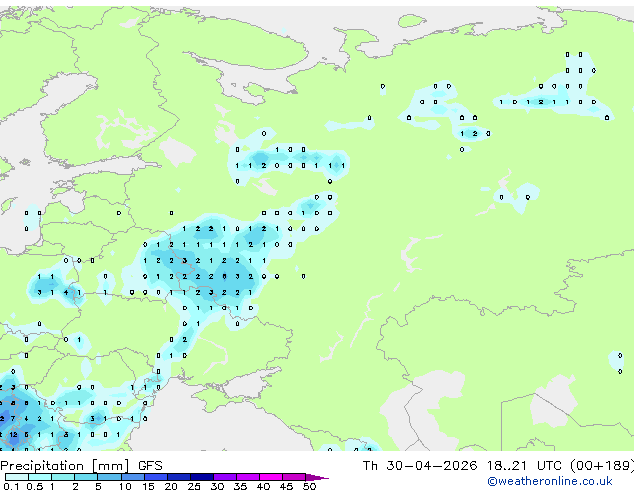
Task: Click the '25' legend scale label
Action: (194, 486)
